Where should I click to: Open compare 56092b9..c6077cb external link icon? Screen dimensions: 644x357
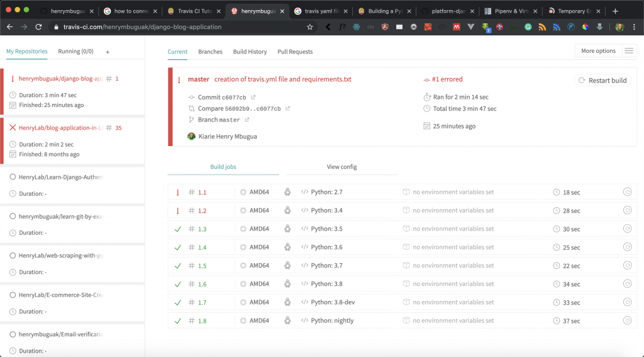tap(287, 108)
